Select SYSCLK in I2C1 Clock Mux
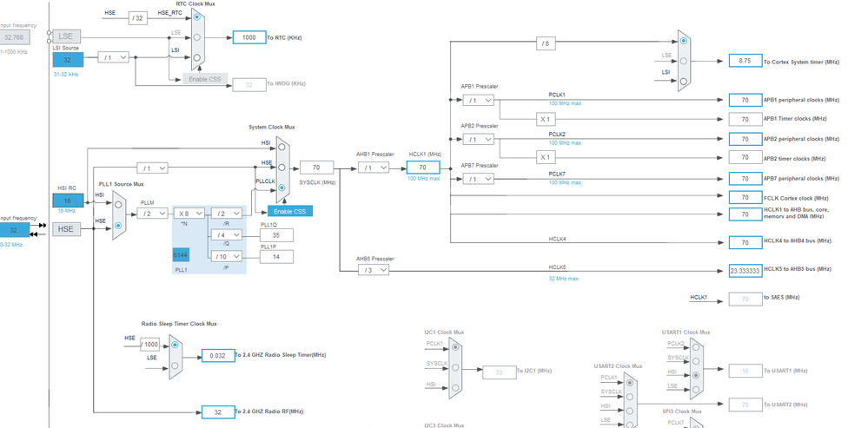Image resolution: width=868 pixels, height=428 pixels. click(x=455, y=367)
